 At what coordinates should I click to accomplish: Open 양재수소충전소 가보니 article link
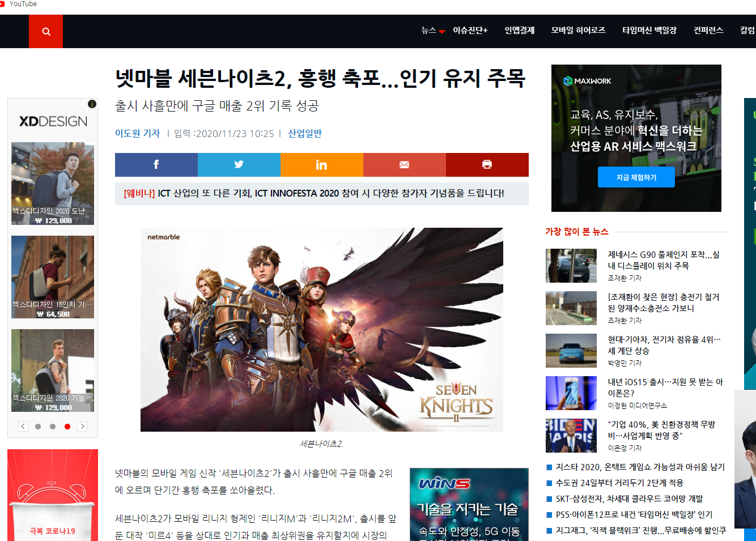click(664, 303)
